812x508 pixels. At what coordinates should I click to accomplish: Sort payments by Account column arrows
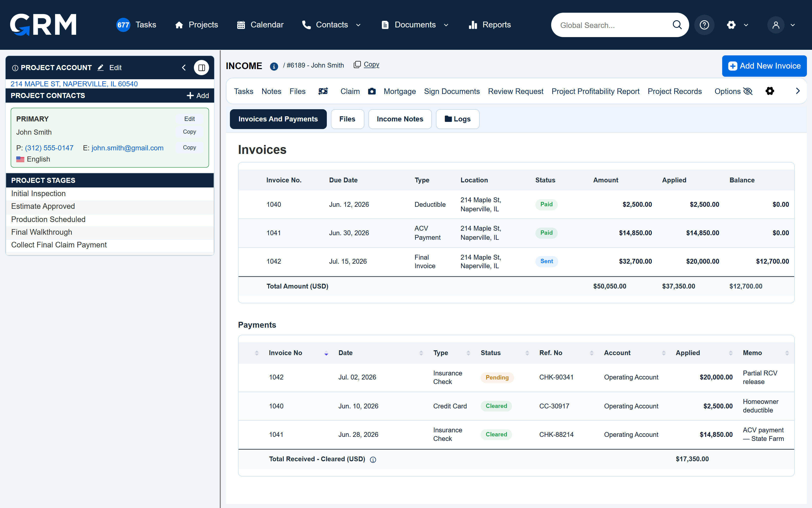coord(663,353)
